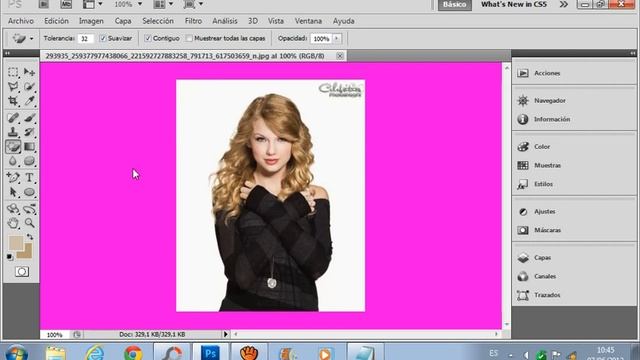Open Internet Explorer from the taskbar
Viewport: 640px width, 360px height.
(x=95, y=352)
